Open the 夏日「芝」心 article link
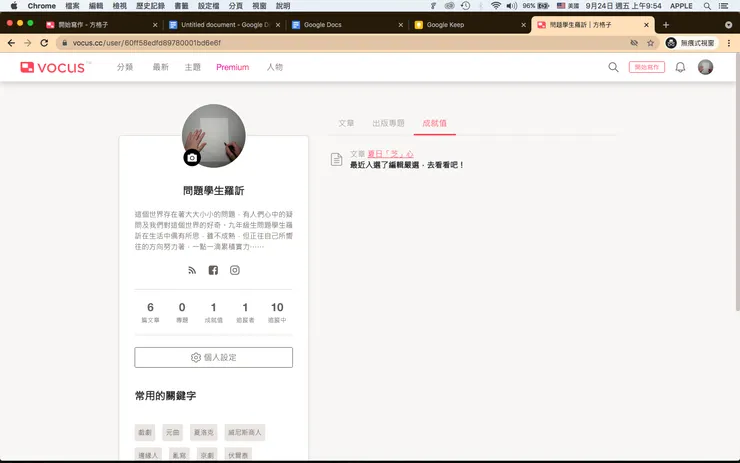Screen dimensions: 740x463 [x=390, y=154]
